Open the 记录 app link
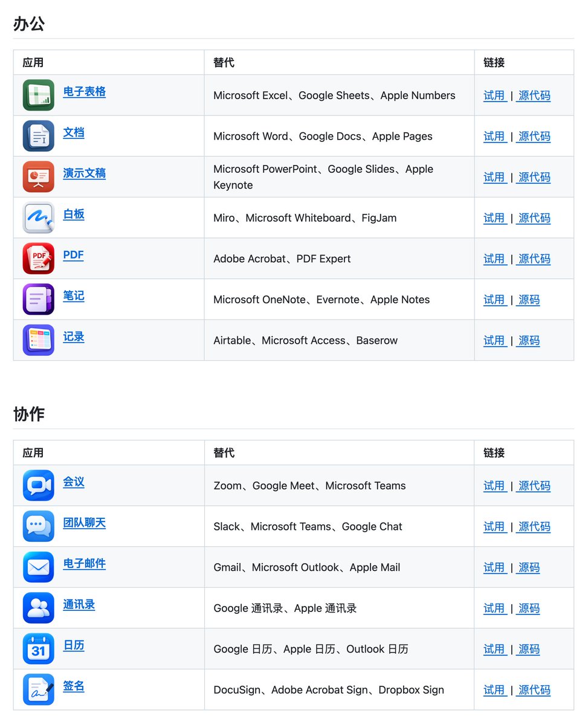588x725 pixels. pos(74,337)
